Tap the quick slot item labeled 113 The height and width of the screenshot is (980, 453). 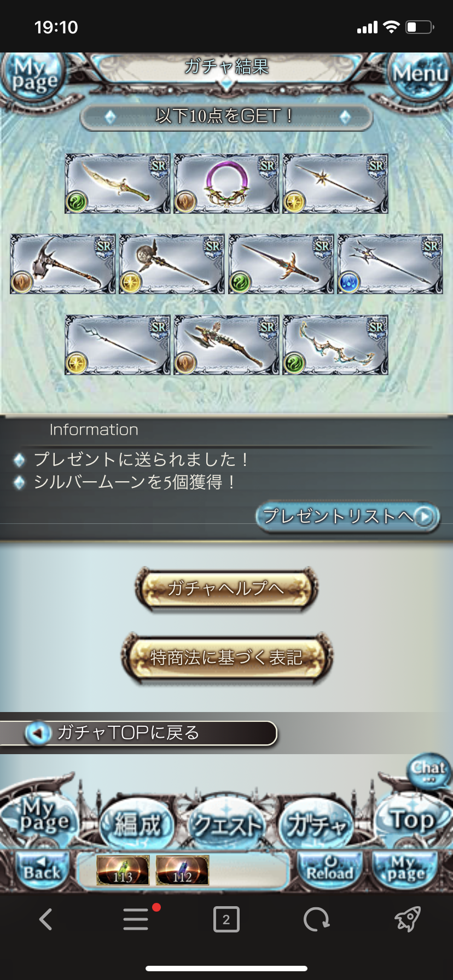[123, 871]
